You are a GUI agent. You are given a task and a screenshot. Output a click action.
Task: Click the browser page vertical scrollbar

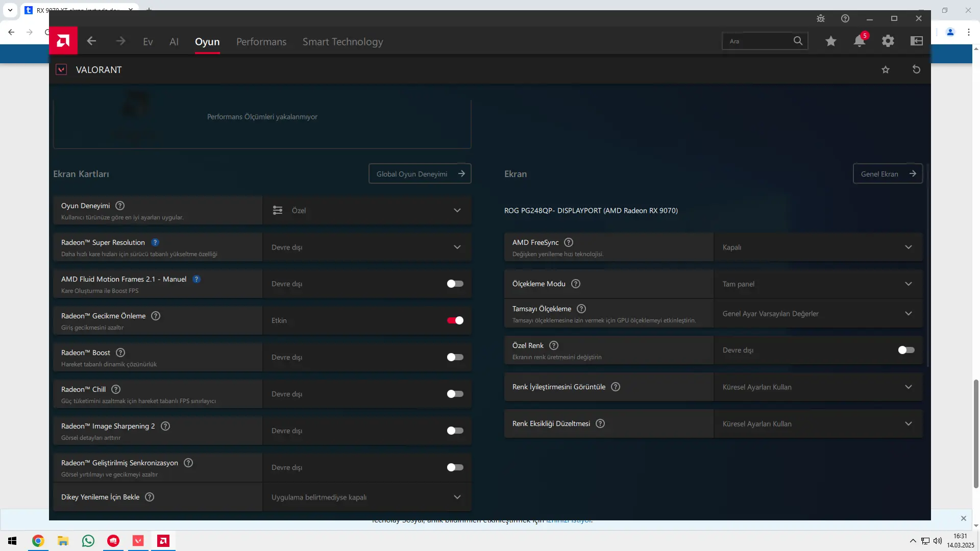click(976, 434)
